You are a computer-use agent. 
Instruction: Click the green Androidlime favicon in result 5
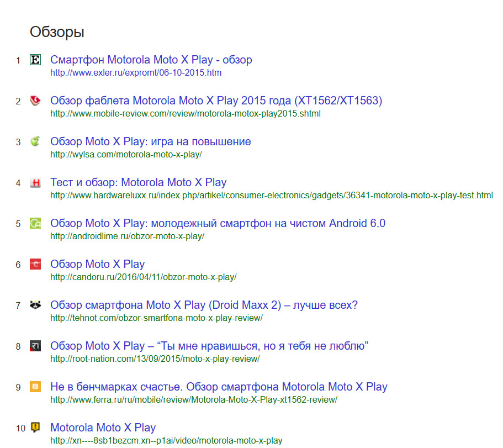tap(35, 224)
